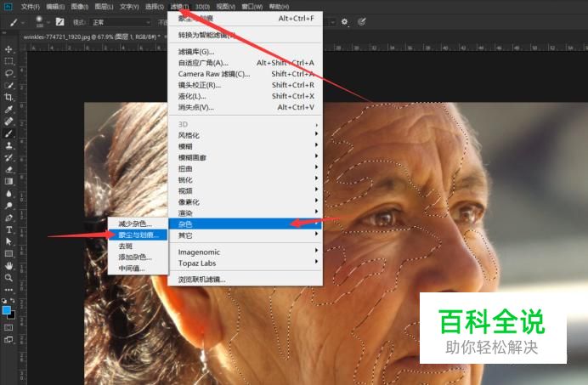The image size is (588, 385).
Task: Change the screen mode
Action: 8,340
